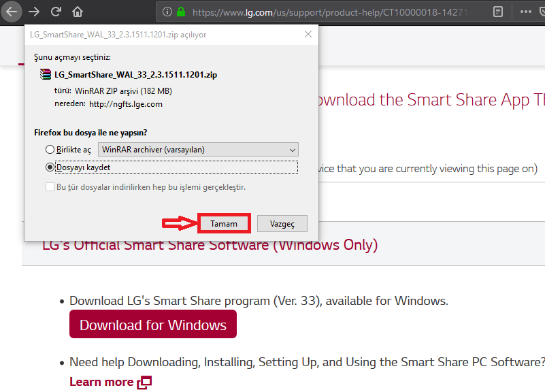Image resolution: width=545 pixels, height=392 pixels.
Task: Open the Learn more link
Action: (101, 382)
